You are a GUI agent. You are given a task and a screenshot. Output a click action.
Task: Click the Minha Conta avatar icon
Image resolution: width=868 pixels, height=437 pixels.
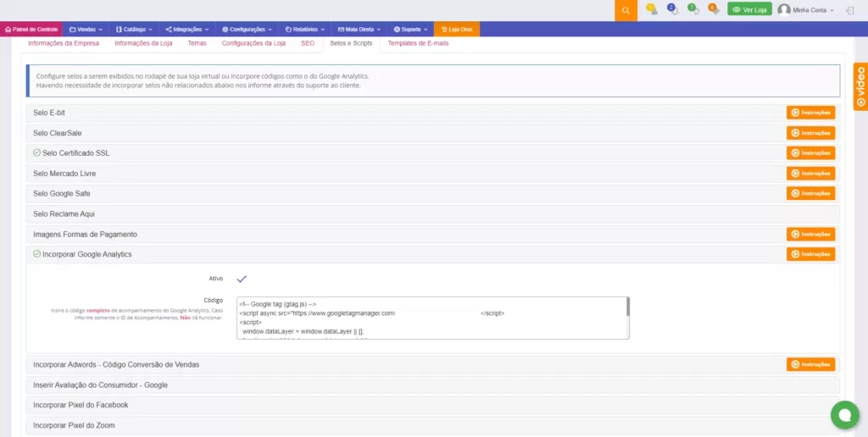coord(784,10)
